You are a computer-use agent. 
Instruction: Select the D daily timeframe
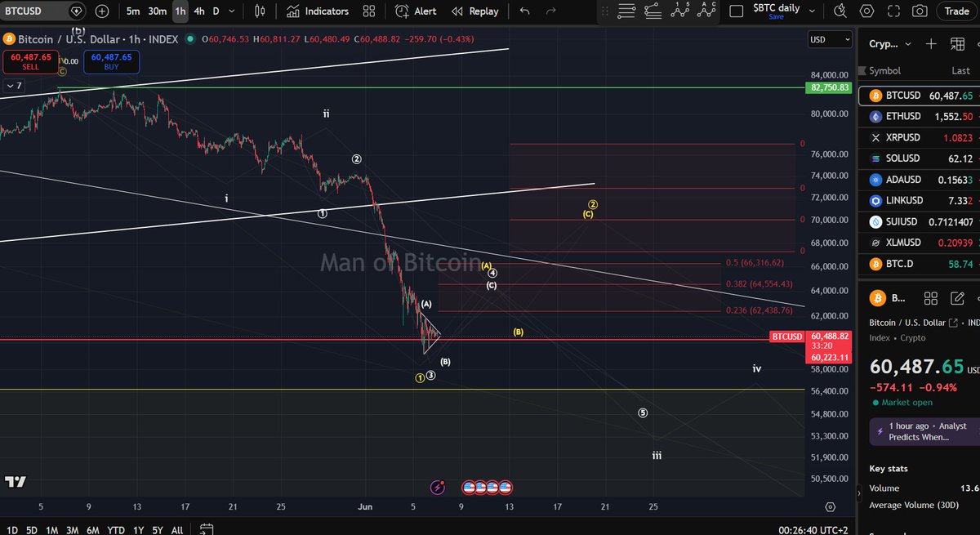click(x=216, y=11)
